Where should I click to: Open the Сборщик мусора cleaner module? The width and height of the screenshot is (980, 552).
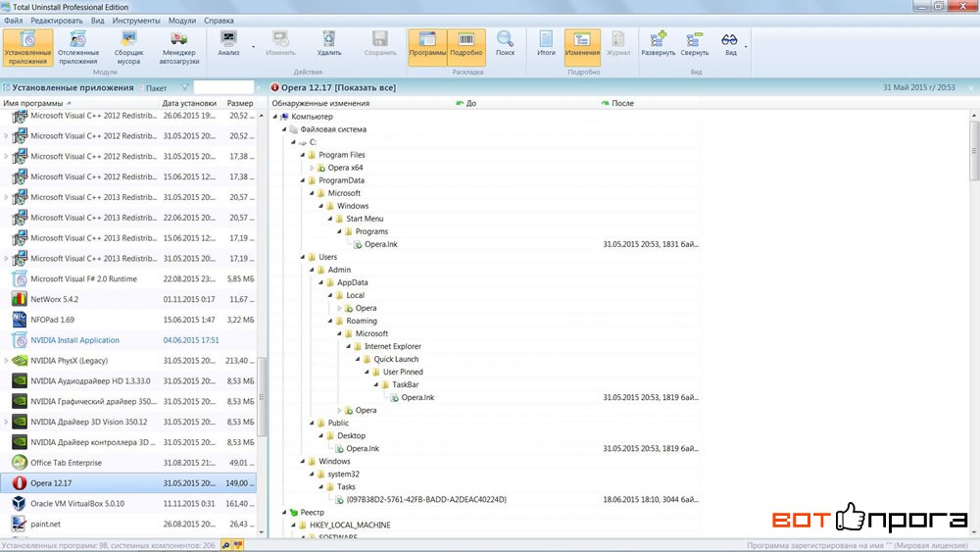tap(128, 47)
